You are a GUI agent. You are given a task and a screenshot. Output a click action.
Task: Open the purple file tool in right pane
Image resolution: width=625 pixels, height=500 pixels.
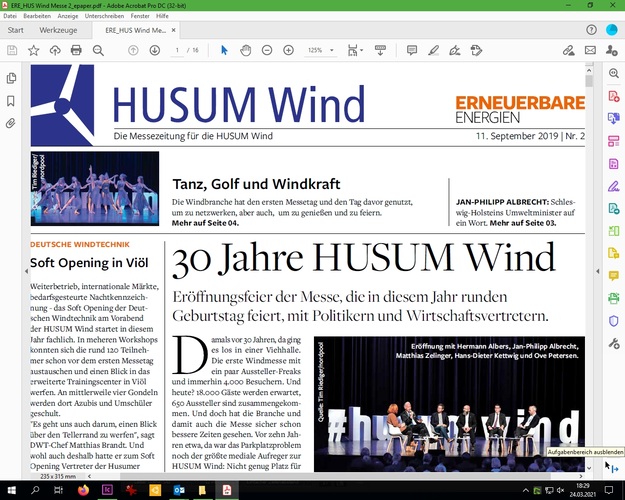point(614,163)
